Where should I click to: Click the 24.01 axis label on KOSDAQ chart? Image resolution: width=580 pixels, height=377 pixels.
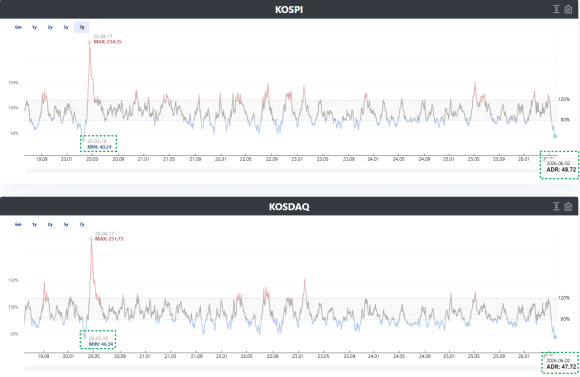[374, 356]
